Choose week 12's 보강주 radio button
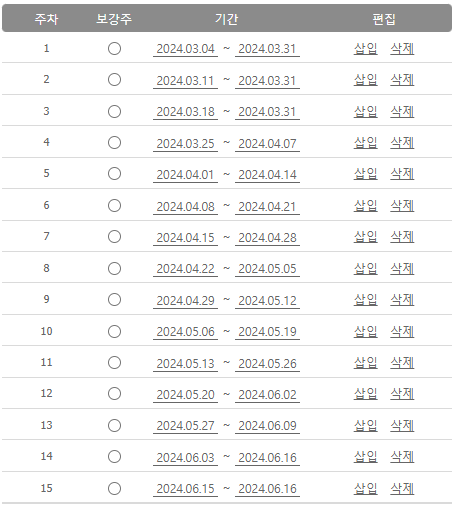This screenshot has width=457, height=507. coord(114,394)
